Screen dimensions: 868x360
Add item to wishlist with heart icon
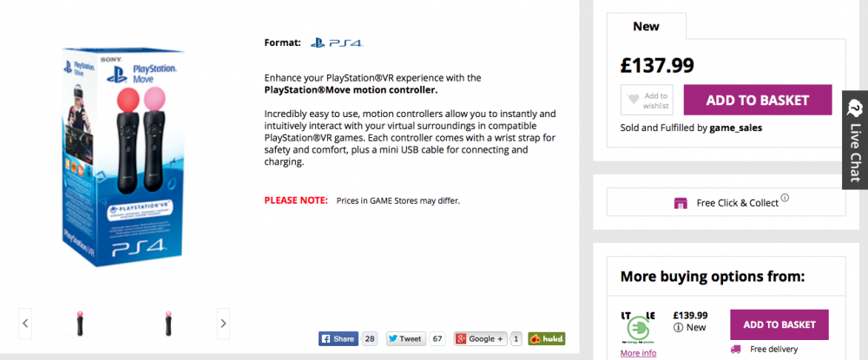pyautogui.click(x=647, y=101)
